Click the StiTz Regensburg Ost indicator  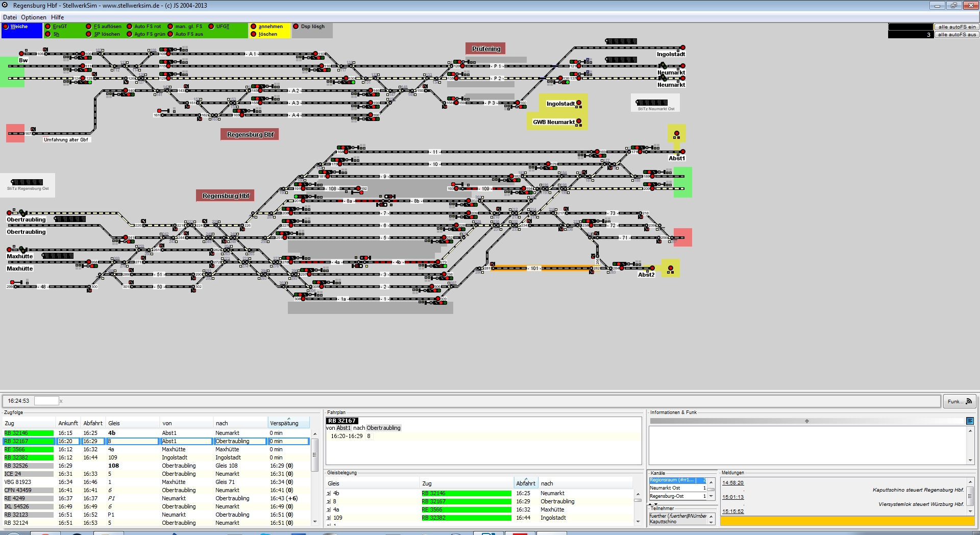click(x=28, y=185)
